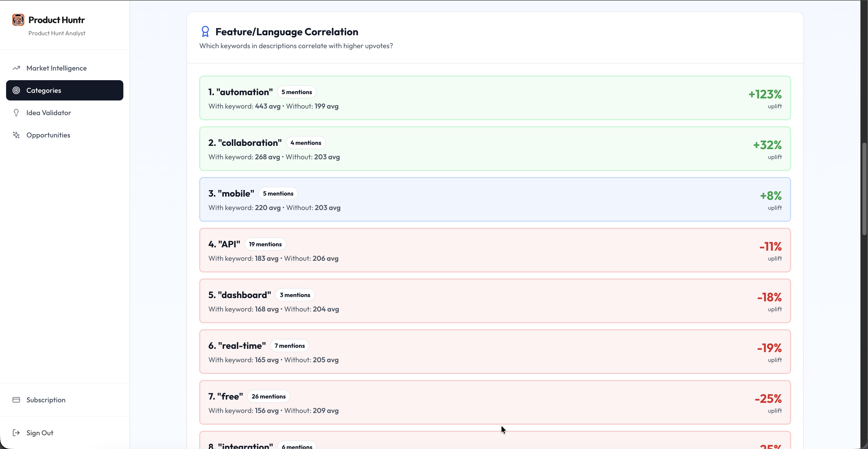Open the Market Intelligence section
Image resolution: width=868 pixels, height=449 pixels.
56,68
